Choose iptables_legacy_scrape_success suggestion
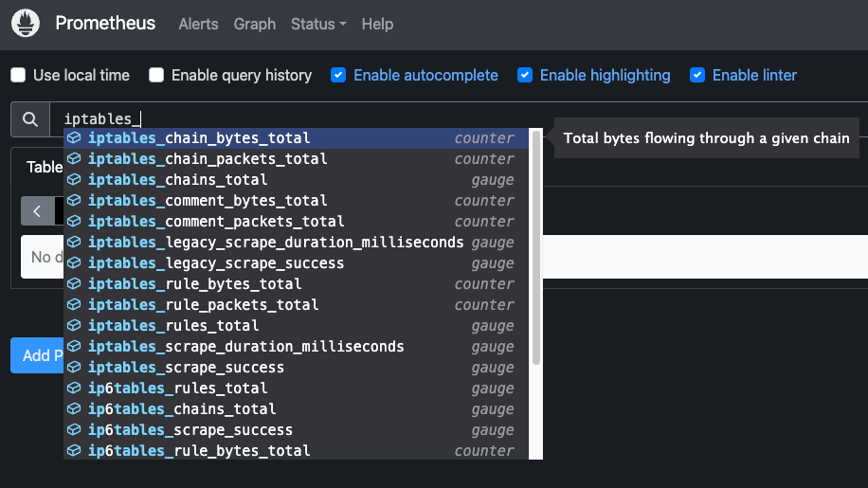Image resolution: width=868 pixels, height=488 pixels. pyautogui.click(x=297, y=262)
